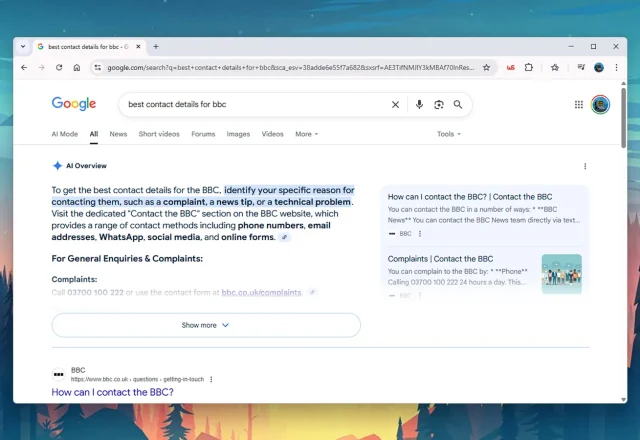640x440 pixels.
Task: Click the page vertical scrollbar thumb
Action: pyautogui.click(x=623, y=118)
